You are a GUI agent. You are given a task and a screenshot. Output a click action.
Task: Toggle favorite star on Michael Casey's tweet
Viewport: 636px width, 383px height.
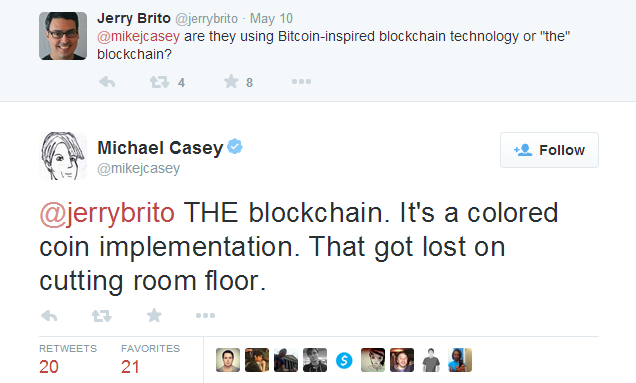pos(154,315)
